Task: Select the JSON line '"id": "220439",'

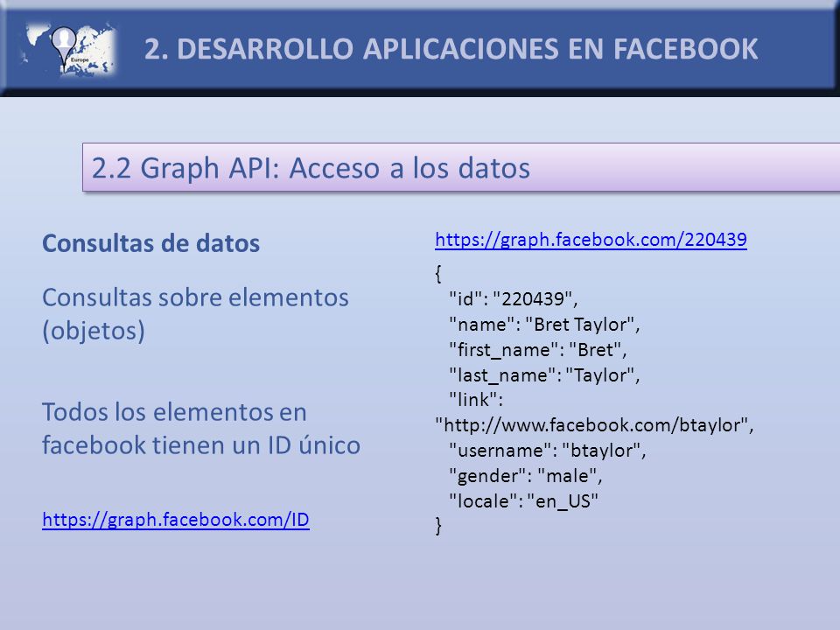Action: point(514,299)
